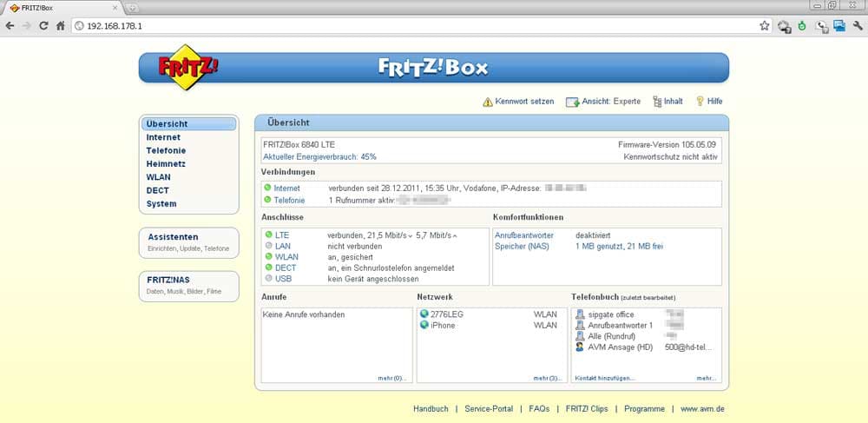Click the green Telefonie status indicator
The image size is (868, 423).
[268, 200]
